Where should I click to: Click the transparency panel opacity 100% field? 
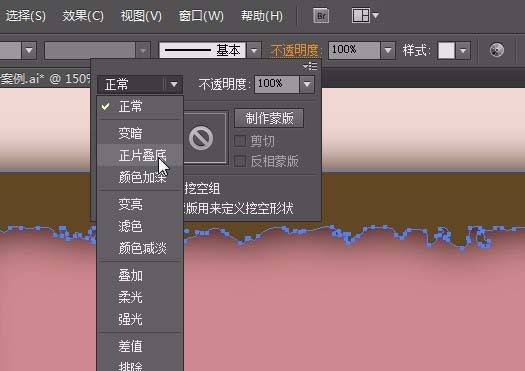[x=277, y=84]
